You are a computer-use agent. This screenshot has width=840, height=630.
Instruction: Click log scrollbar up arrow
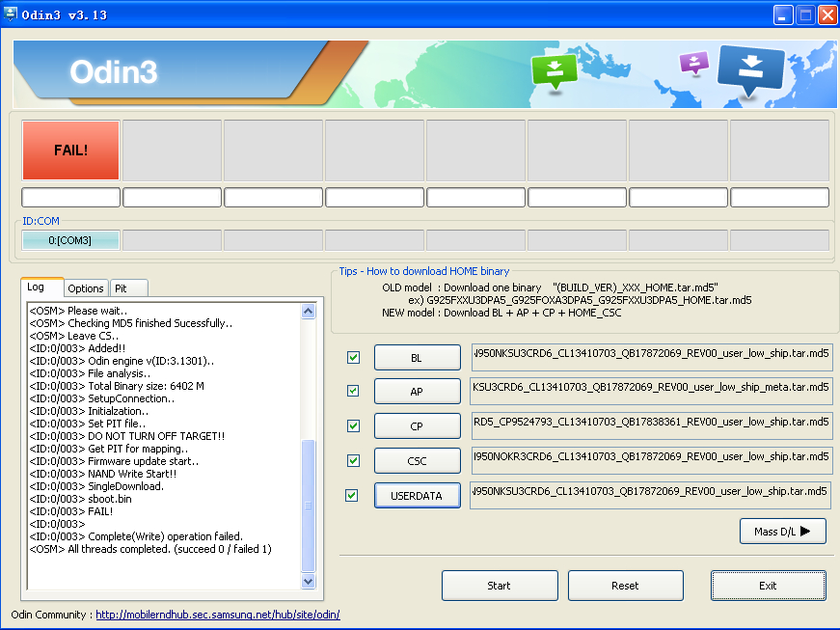pos(308,312)
